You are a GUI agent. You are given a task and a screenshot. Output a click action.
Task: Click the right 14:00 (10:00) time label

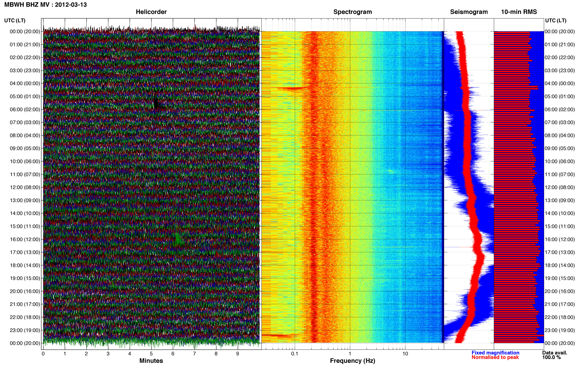tap(560, 213)
